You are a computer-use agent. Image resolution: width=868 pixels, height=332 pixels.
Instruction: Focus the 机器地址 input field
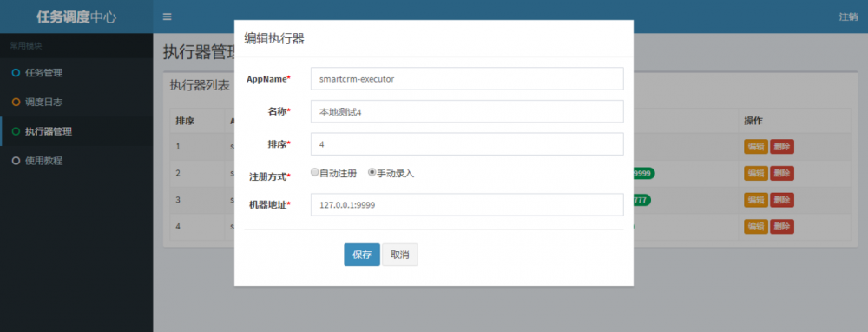[467, 204]
